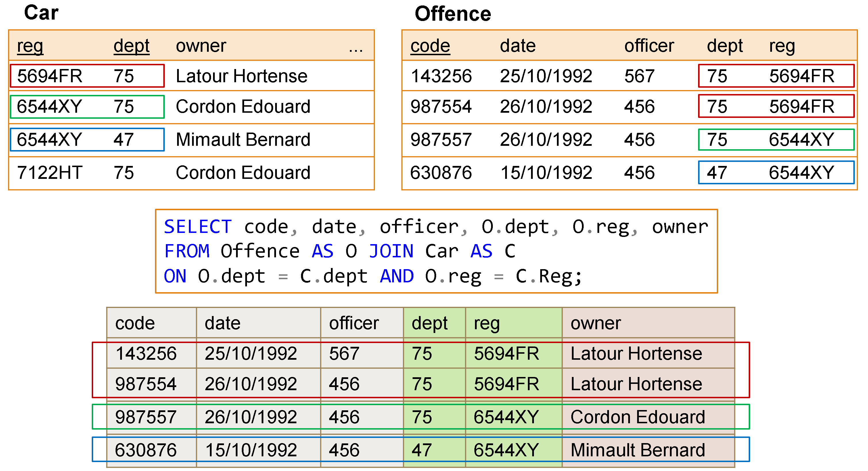Click the Mimault Bernard owner in Car table
The width and height of the screenshot is (868, 471).
(x=243, y=139)
